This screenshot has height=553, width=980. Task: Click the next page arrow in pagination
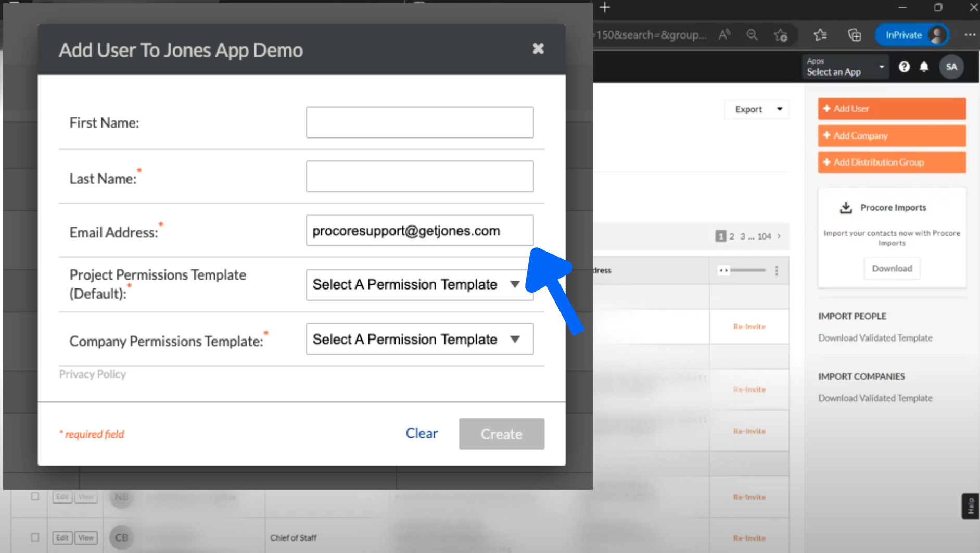[x=779, y=236]
